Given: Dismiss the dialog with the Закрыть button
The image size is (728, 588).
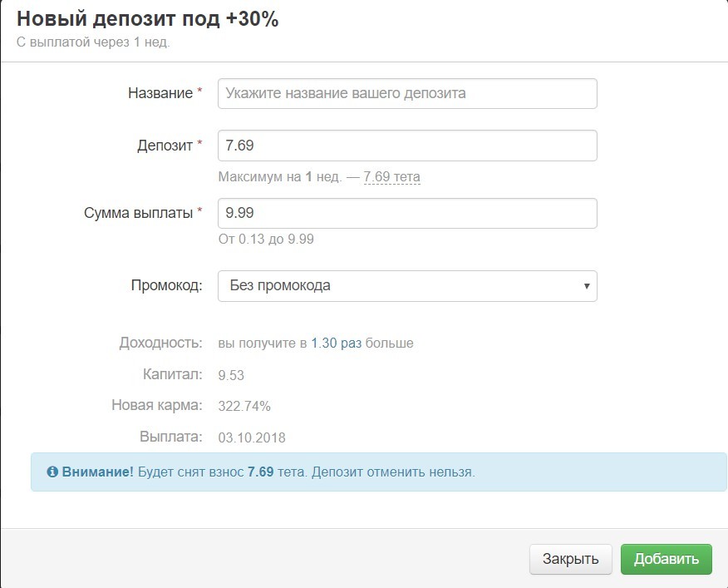Looking at the screenshot, I should [570, 559].
